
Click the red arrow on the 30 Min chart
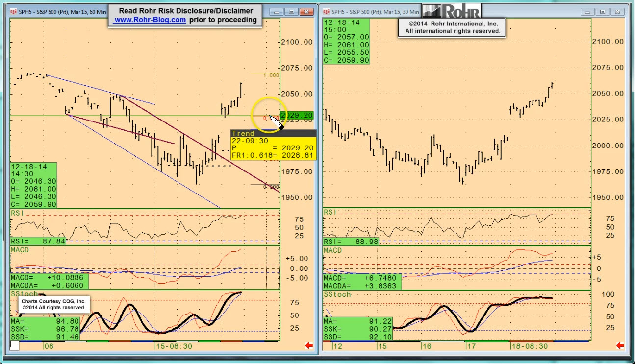coord(620,346)
